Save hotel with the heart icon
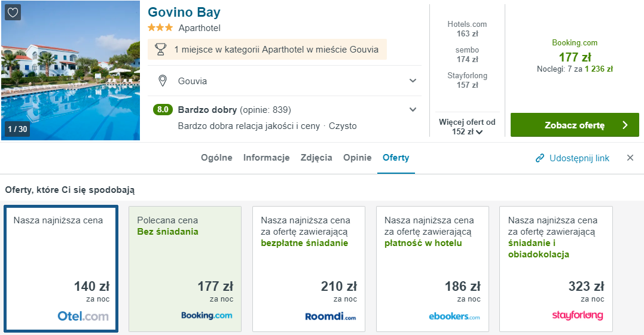 13,13
